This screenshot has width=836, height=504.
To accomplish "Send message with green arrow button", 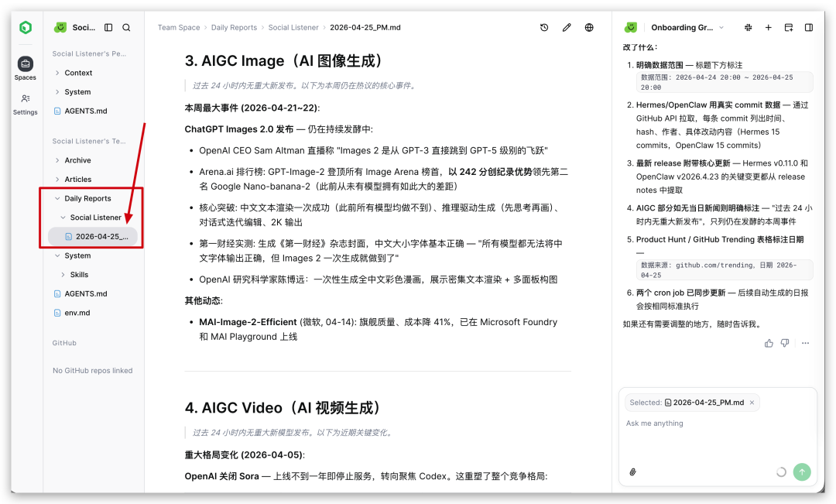I will pyautogui.click(x=802, y=472).
